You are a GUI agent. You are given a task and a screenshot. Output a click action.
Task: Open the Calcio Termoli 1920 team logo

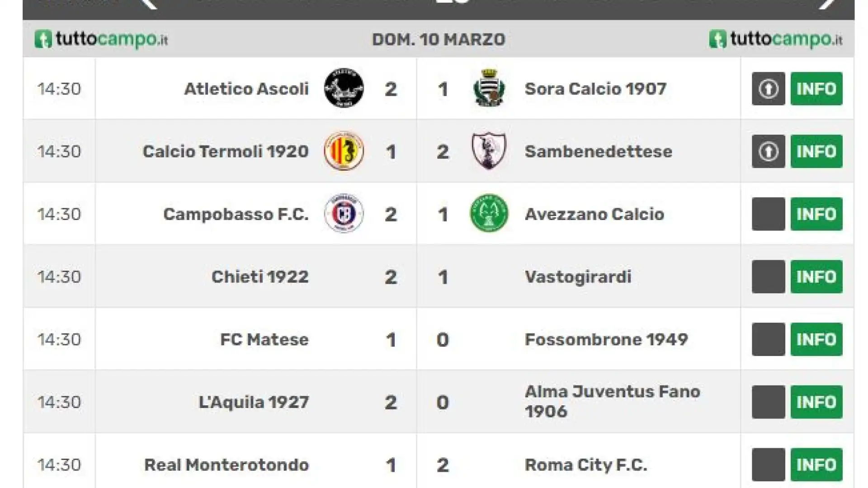pos(344,151)
